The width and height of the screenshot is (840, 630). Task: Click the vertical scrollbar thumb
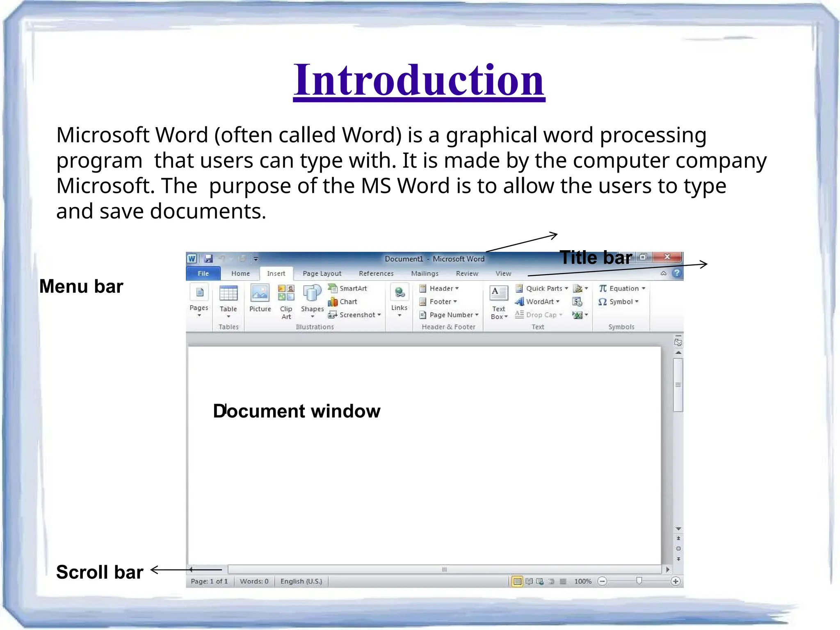tap(678, 385)
